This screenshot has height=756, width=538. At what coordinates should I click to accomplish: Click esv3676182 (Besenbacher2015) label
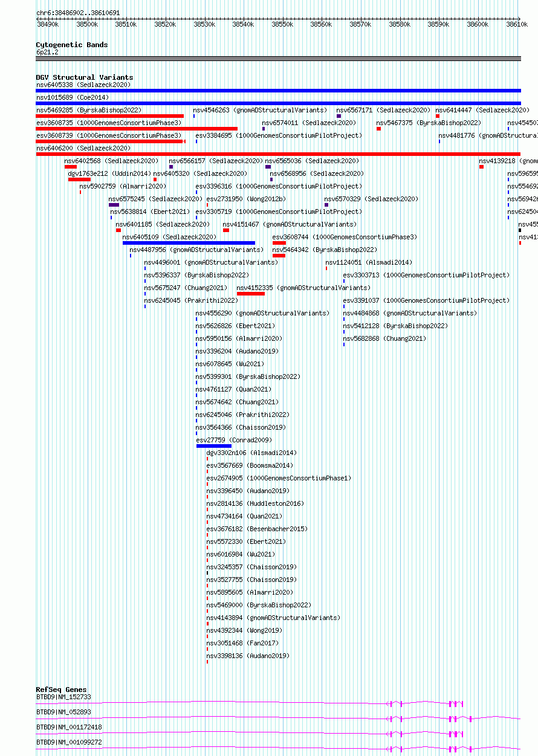point(257,529)
